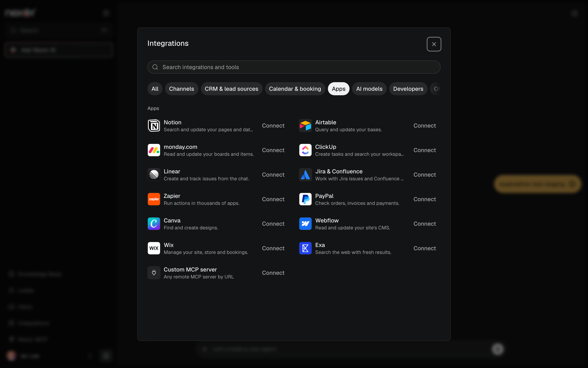Connect the Wix integration

[273, 248]
